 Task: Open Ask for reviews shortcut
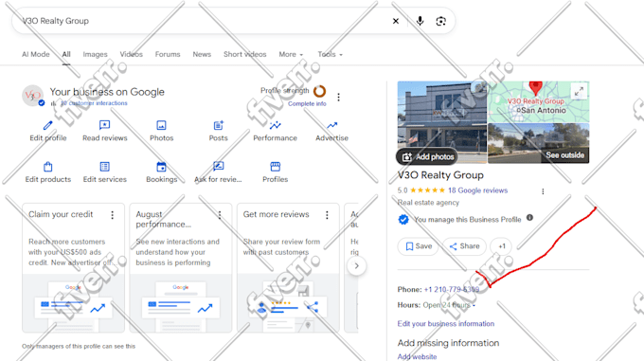tap(218, 172)
